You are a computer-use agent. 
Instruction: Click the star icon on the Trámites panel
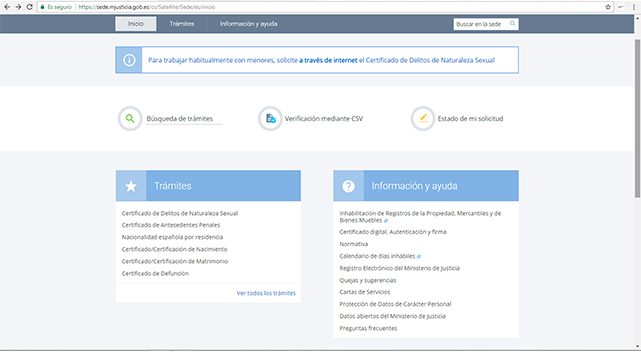pos(131,186)
